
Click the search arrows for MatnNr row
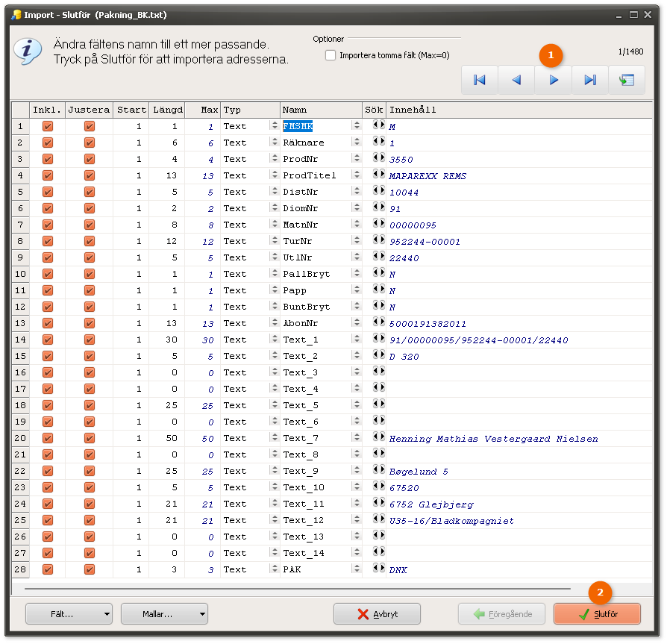(x=378, y=223)
